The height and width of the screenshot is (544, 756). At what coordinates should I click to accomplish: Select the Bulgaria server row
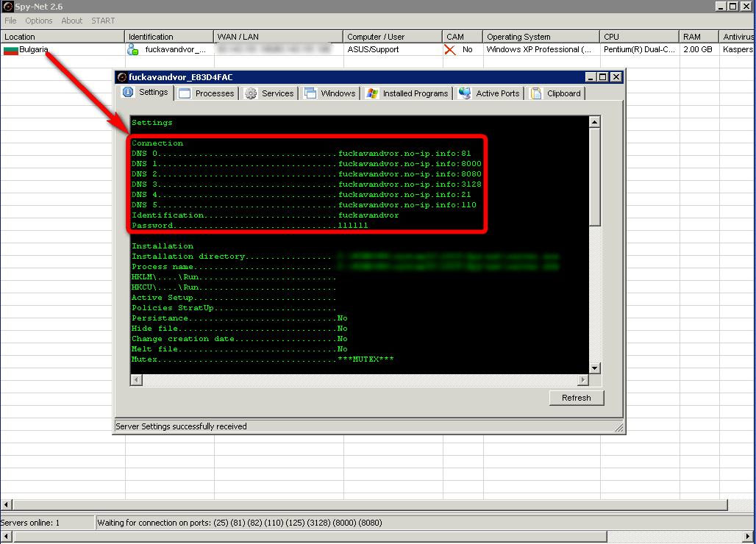click(x=377, y=50)
